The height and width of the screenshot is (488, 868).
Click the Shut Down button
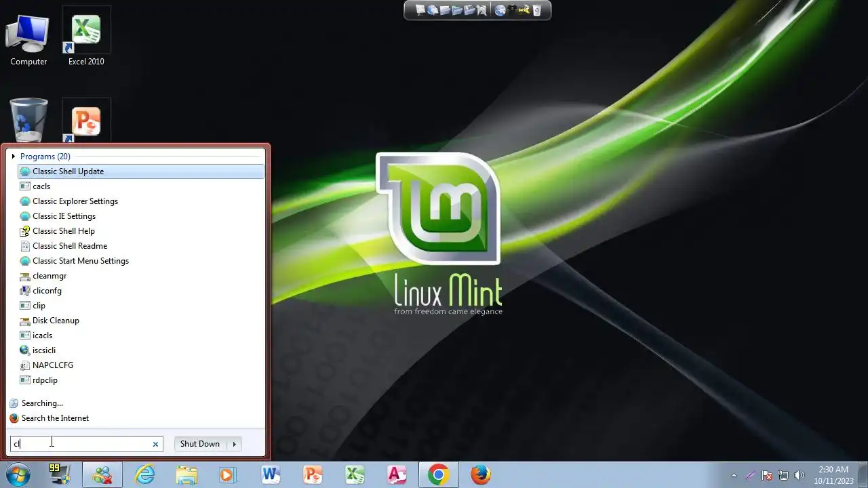point(200,444)
